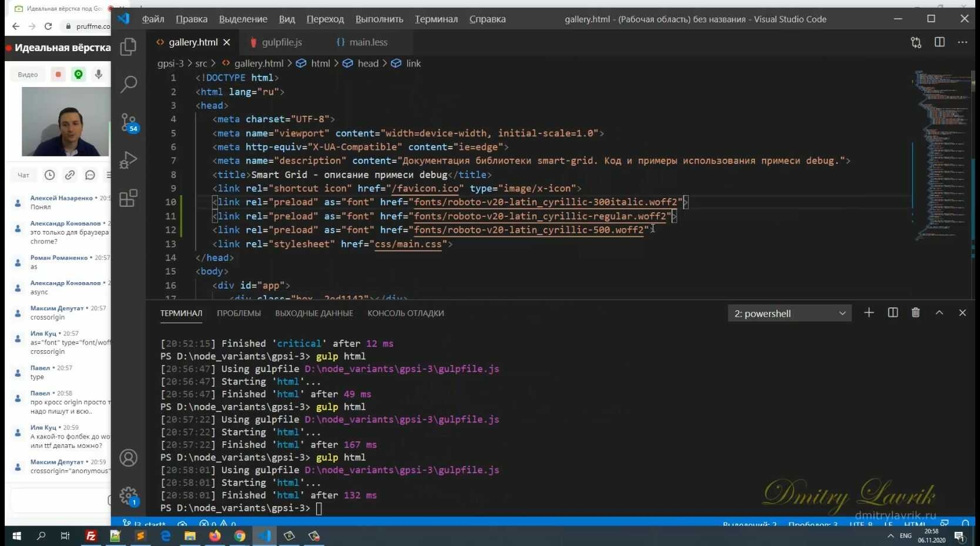The width and height of the screenshot is (980, 546).
Task: Click the code minimap in the editor
Action: (943, 156)
